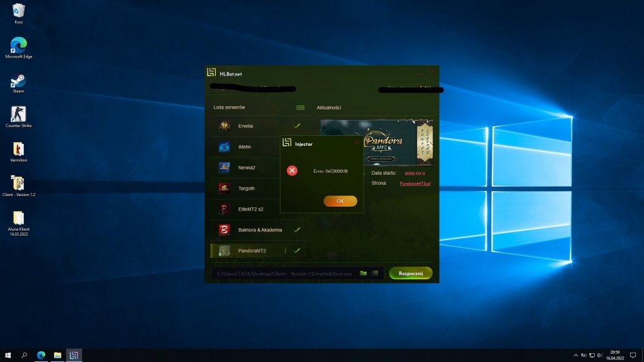Select the 'Alune Klient 14.03.2022' desktop folder
Viewport: 644px width, 362px height.
point(18,223)
